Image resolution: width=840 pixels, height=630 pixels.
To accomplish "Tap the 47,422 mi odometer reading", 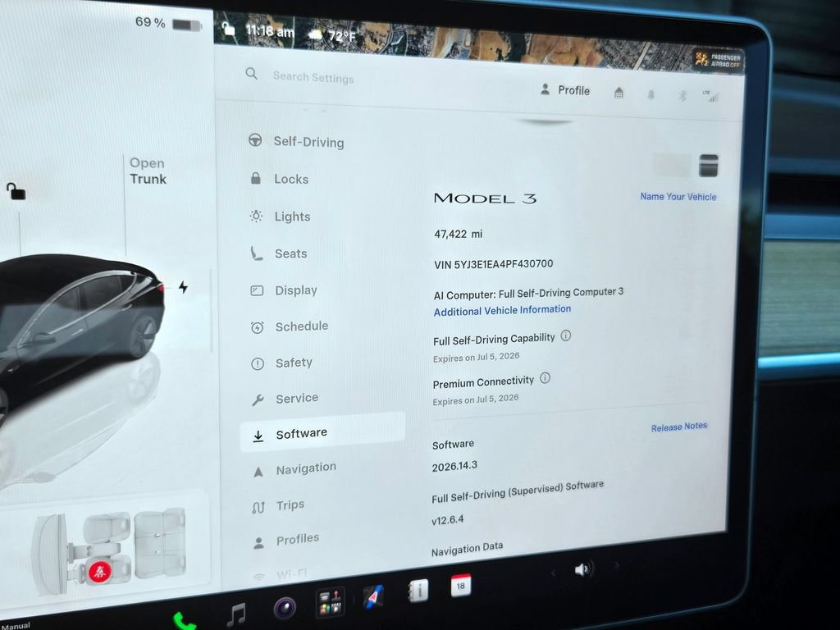I will 458,234.
